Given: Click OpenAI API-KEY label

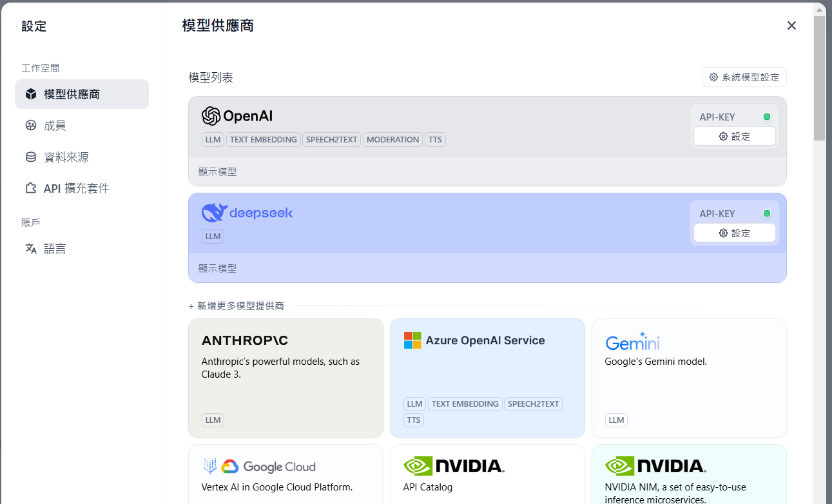Looking at the screenshot, I should point(717,117).
